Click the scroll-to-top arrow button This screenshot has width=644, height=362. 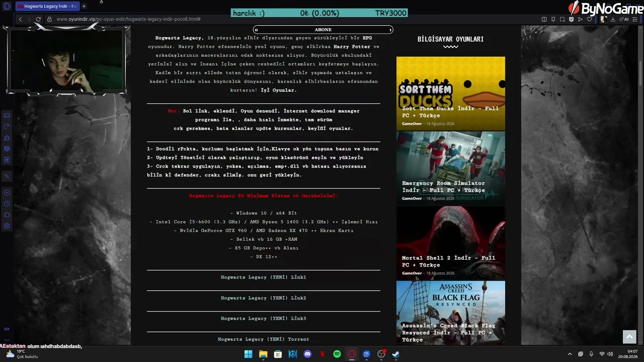pos(629,337)
